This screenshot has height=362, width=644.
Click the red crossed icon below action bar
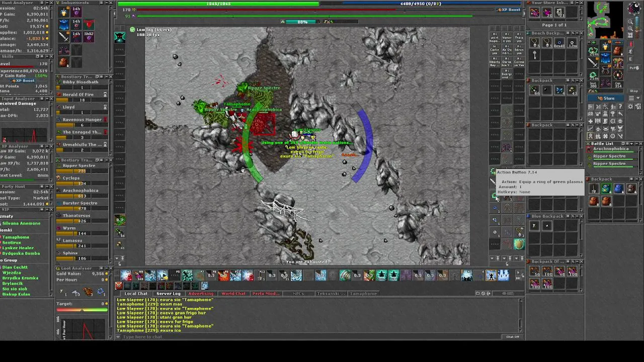(x=119, y=286)
